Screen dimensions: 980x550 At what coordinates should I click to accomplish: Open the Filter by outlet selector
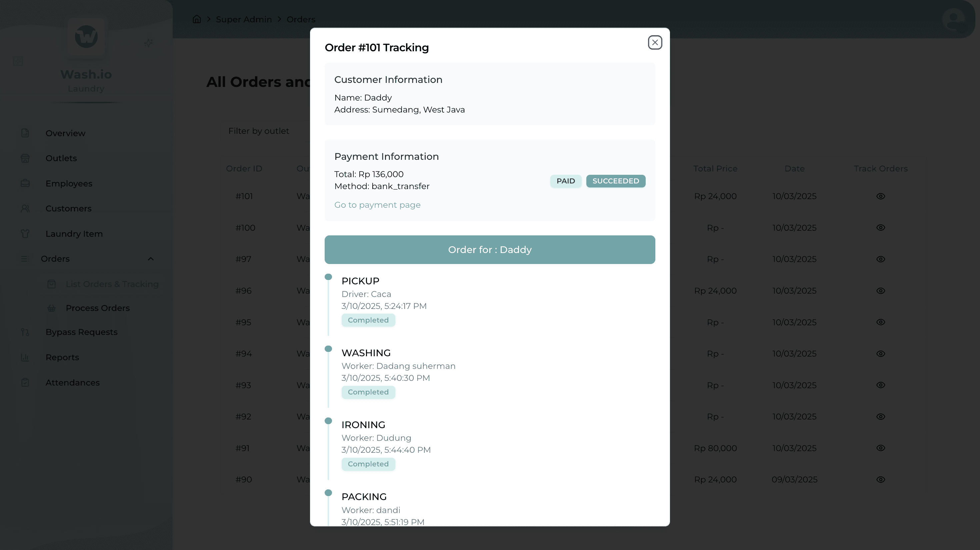tap(259, 131)
